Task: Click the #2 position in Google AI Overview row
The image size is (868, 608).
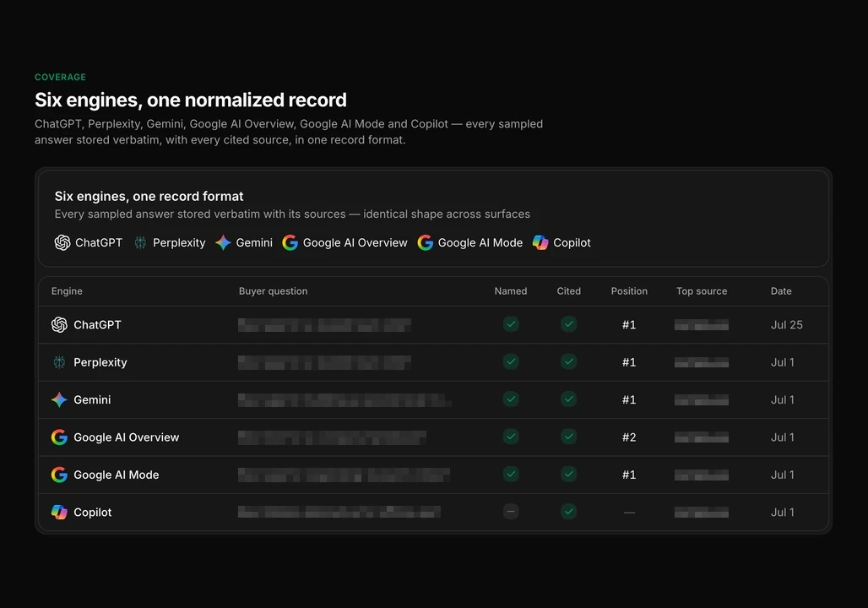Action: coord(629,437)
